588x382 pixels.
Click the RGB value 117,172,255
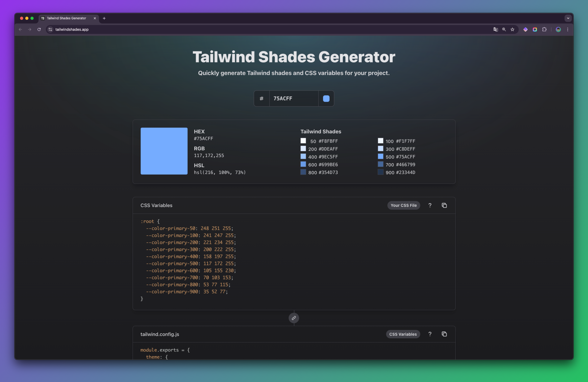pyautogui.click(x=209, y=155)
